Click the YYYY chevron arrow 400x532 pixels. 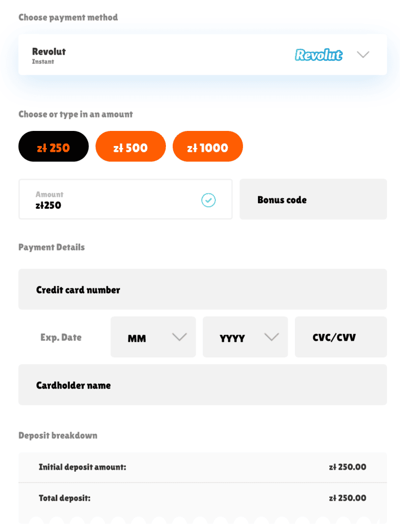tap(272, 337)
